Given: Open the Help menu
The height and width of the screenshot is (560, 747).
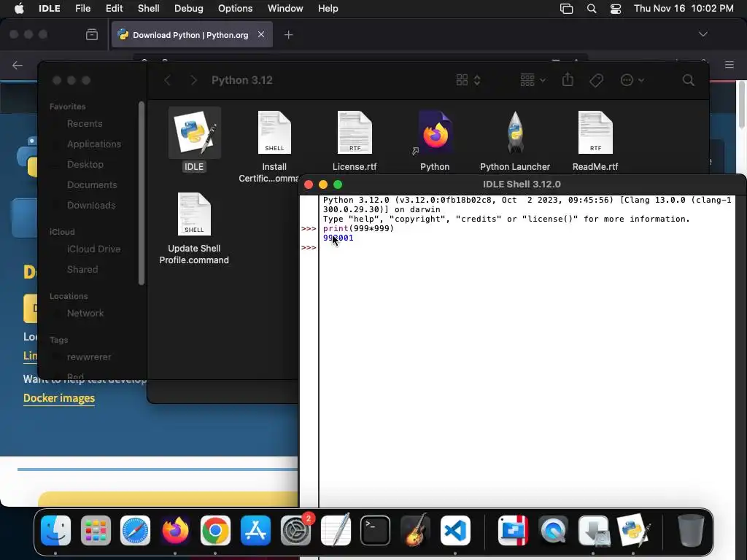Looking at the screenshot, I should [x=328, y=9].
